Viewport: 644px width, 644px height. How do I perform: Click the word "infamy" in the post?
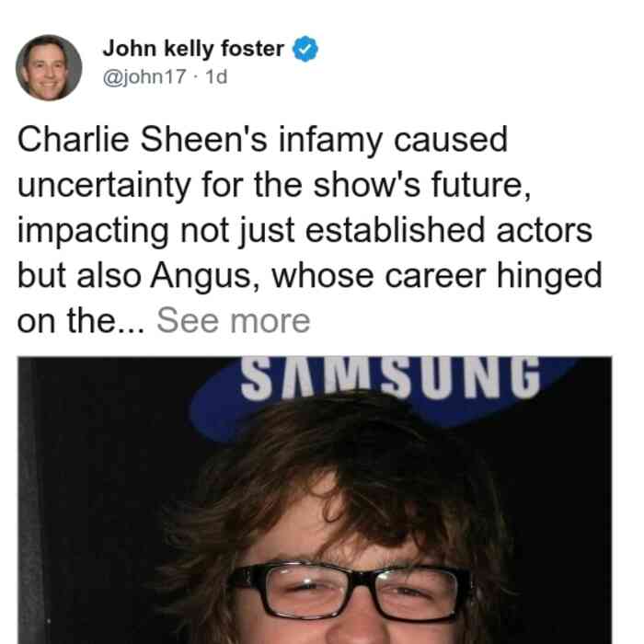pyautogui.click(x=330, y=141)
